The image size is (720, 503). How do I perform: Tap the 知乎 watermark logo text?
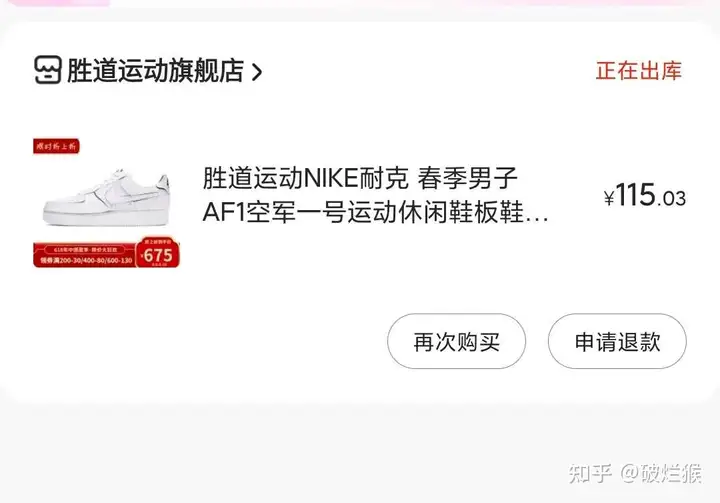click(x=590, y=473)
